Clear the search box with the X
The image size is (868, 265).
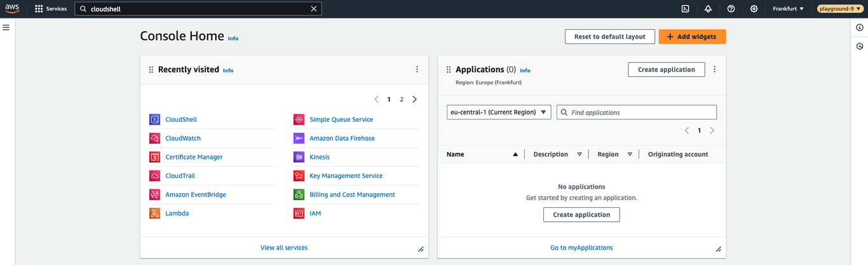tap(313, 9)
